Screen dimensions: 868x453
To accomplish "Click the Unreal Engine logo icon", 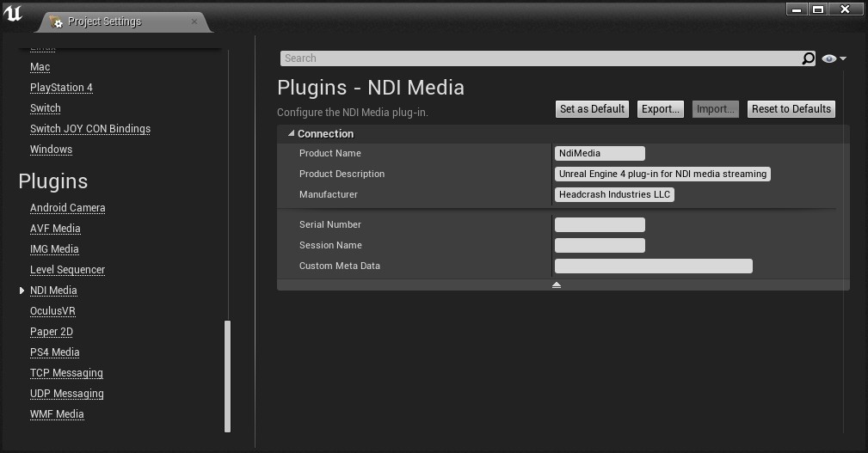I will [x=13, y=13].
